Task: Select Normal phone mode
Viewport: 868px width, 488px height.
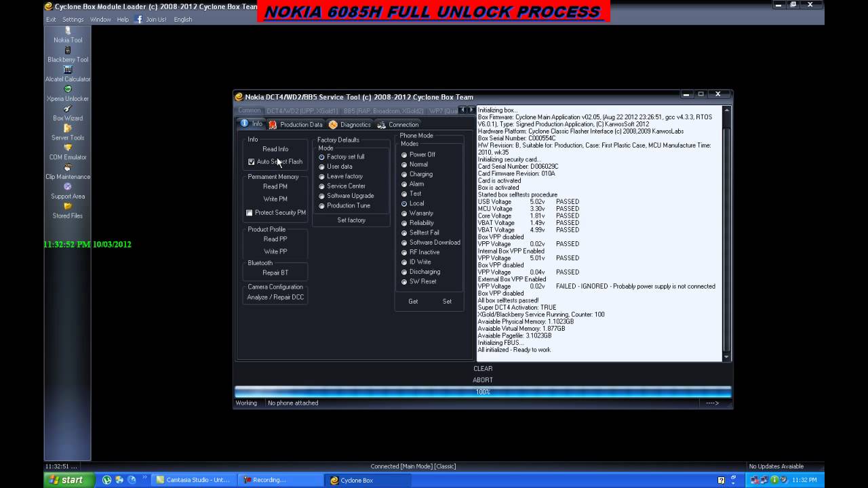Action: pyautogui.click(x=404, y=165)
